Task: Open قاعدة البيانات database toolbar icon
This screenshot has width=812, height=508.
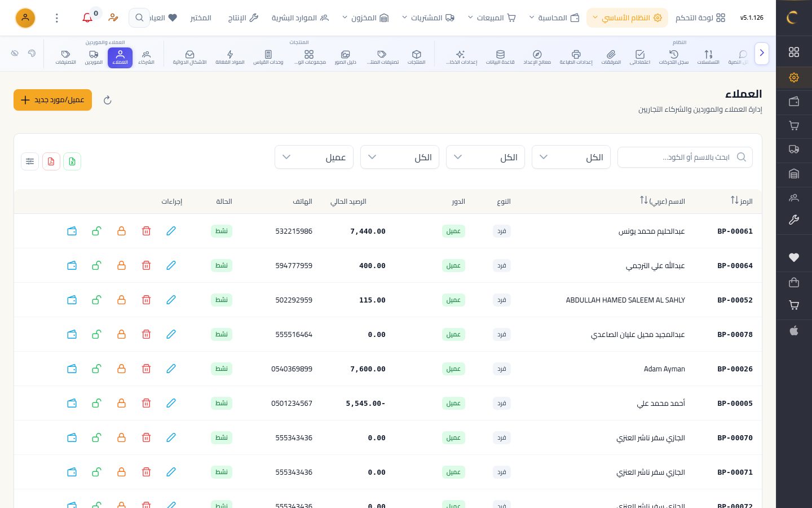Action: click(x=500, y=56)
